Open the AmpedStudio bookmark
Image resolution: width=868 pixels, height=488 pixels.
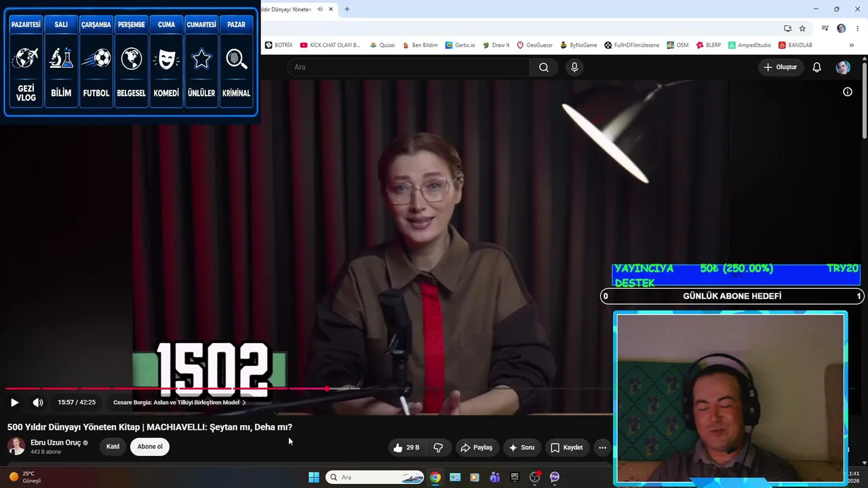pyautogui.click(x=749, y=45)
